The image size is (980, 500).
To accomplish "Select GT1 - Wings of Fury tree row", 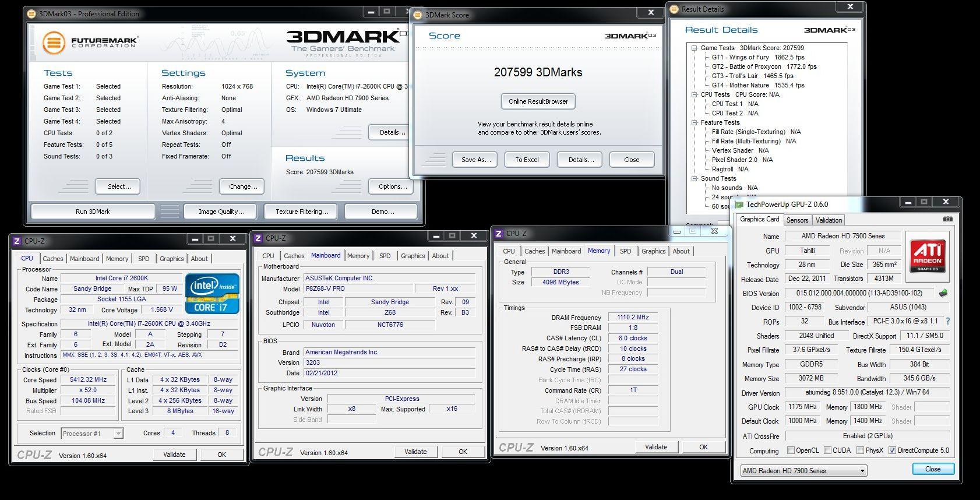I will 758,57.
